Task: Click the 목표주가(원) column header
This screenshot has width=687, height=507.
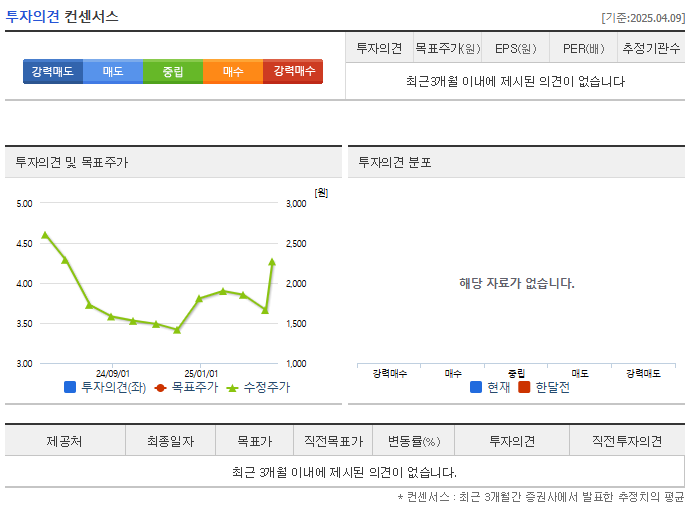Action: 447,48
